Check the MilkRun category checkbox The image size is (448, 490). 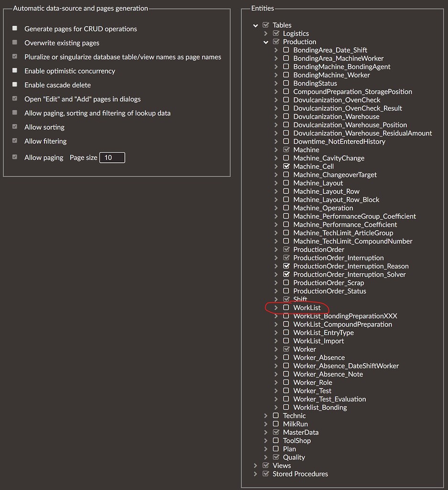276,423
